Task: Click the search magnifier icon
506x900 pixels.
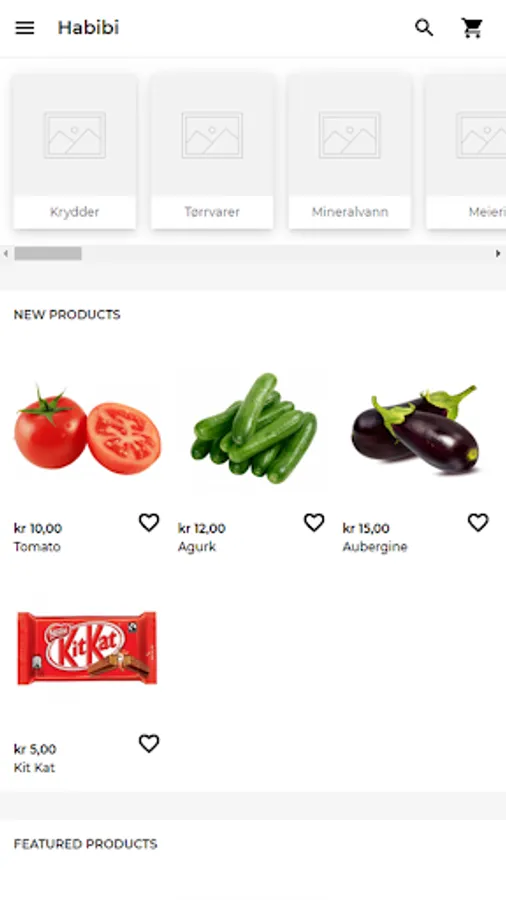Action: click(x=424, y=28)
